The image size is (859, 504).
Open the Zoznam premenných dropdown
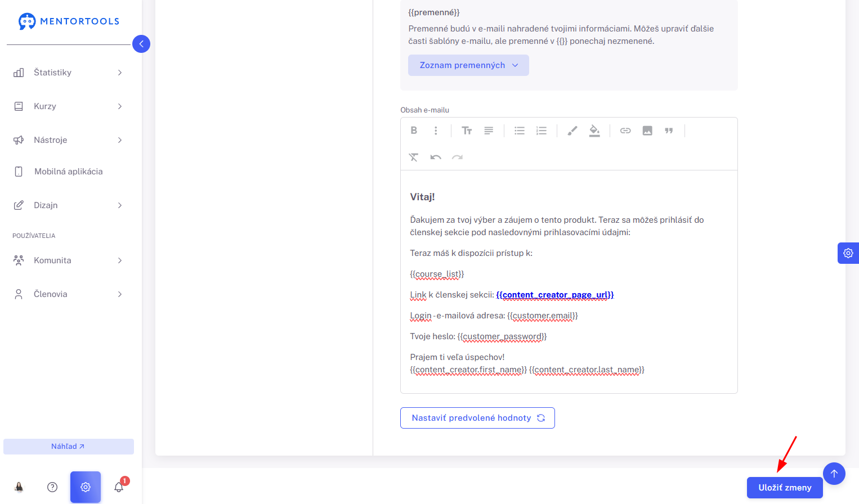(x=468, y=65)
